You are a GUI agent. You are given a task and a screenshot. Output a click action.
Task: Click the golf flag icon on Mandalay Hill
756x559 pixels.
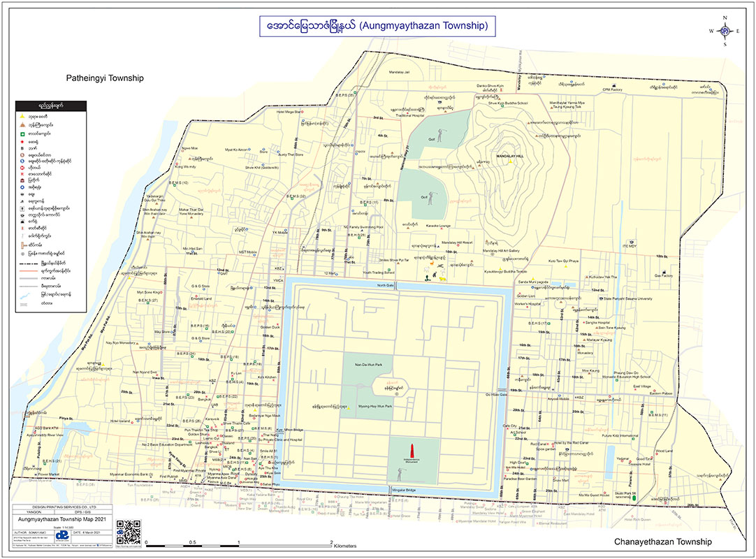click(440, 134)
